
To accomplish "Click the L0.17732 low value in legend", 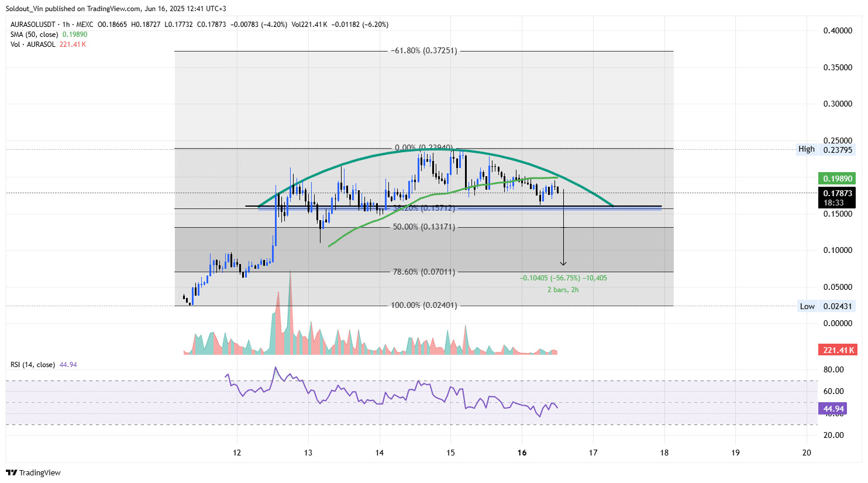I will (178, 25).
